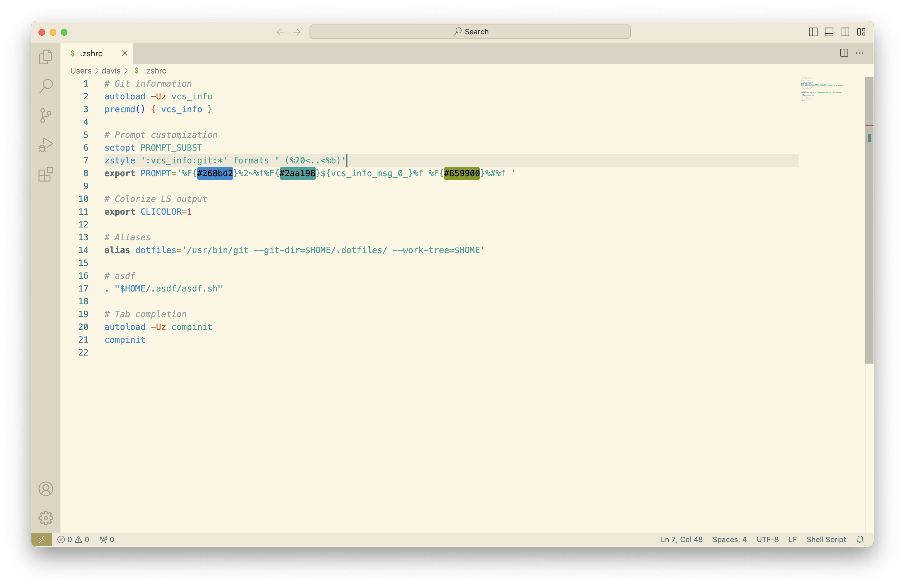Click the Search command center field
Screen dimensions: 905x588
coord(470,32)
